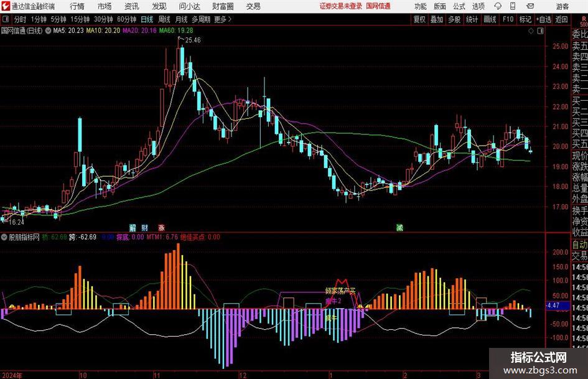Viewport: 588px width, 379px height.
Task: Switch to 5分钟 period
Action: click(x=58, y=19)
